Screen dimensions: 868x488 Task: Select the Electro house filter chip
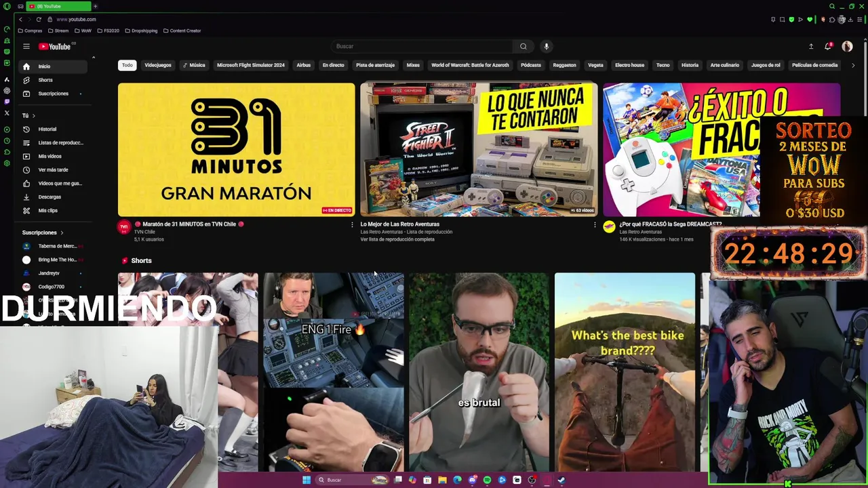click(x=629, y=65)
